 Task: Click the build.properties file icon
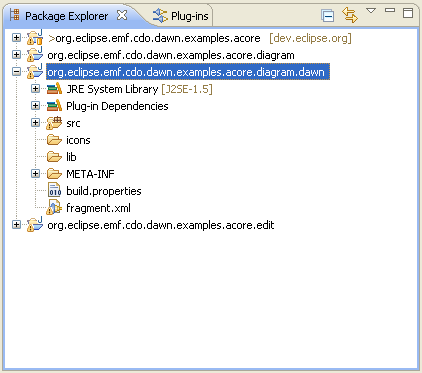[x=54, y=190]
